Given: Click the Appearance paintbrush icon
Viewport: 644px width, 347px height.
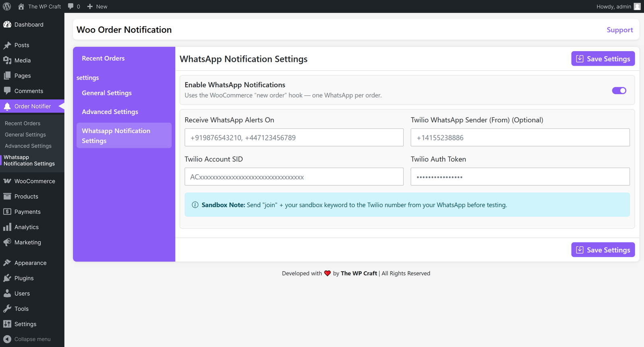Looking at the screenshot, I should coord(7,263).
